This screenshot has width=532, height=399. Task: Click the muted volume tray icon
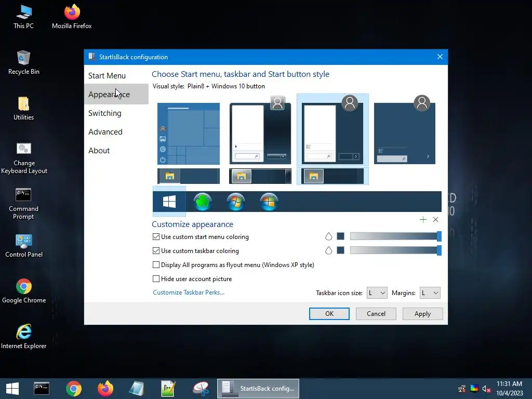point(486,389)
